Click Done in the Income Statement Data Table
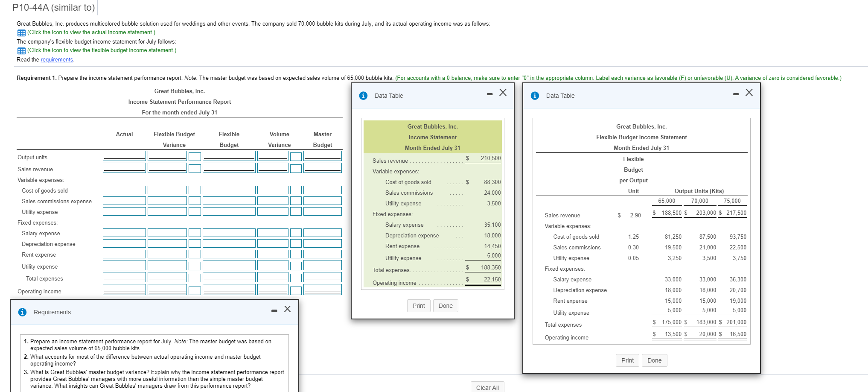 pos(446,306)
